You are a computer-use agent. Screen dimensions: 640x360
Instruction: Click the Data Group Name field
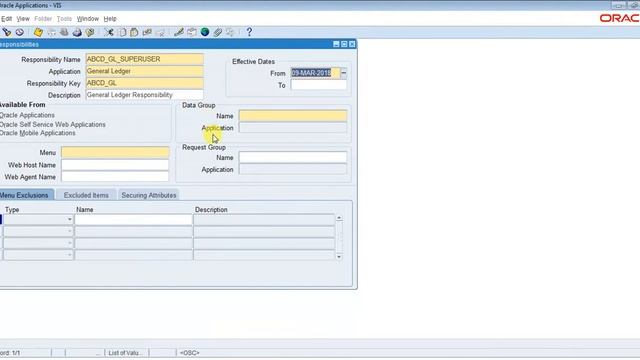point(293,116)
